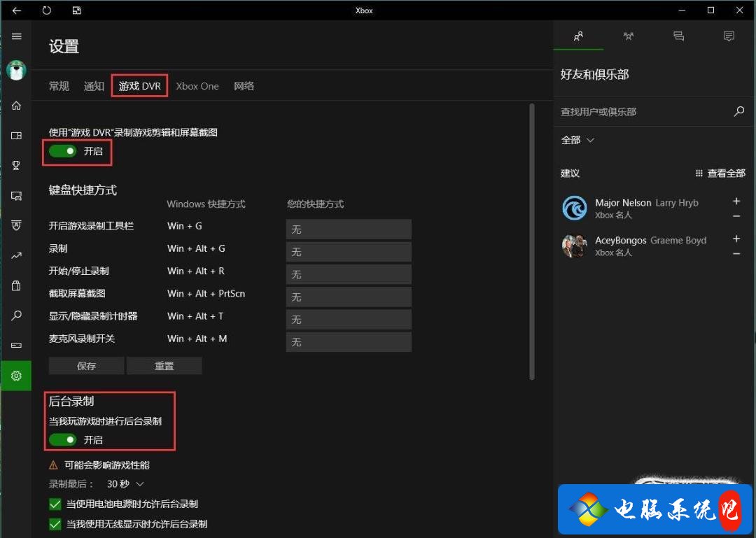The width and height of the screenshot is (756, 538).
Task: Click the Settings gear in the sidebar
Action: pos(16,376)
